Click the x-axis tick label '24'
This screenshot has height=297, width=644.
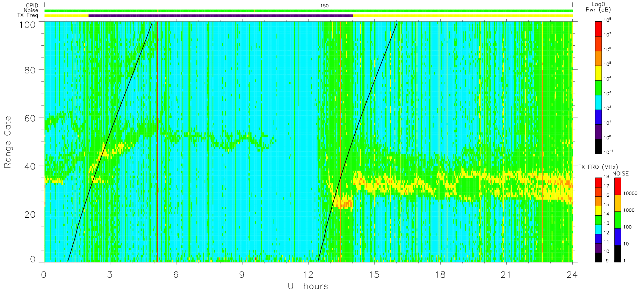click(572, 275)
